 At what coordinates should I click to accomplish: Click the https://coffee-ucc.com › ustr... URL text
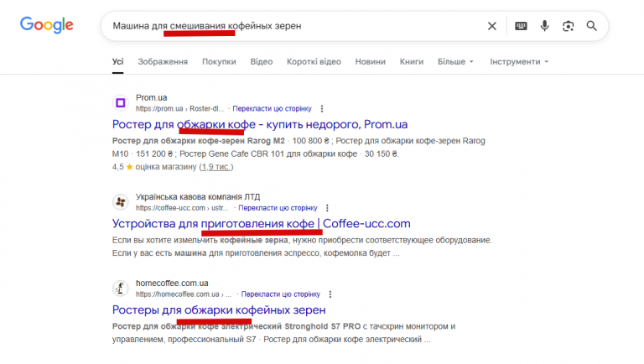click(x=182, y=208)
